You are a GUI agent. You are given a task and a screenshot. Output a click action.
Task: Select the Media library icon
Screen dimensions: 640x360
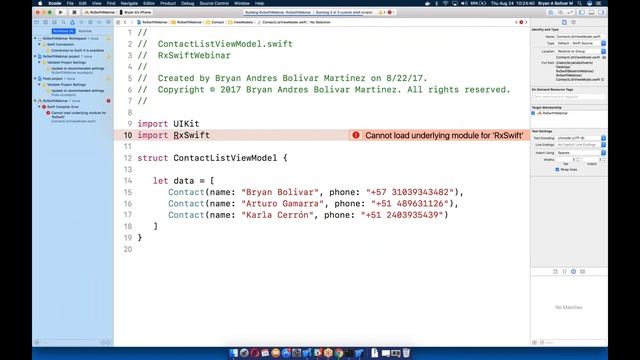[582, 271]
